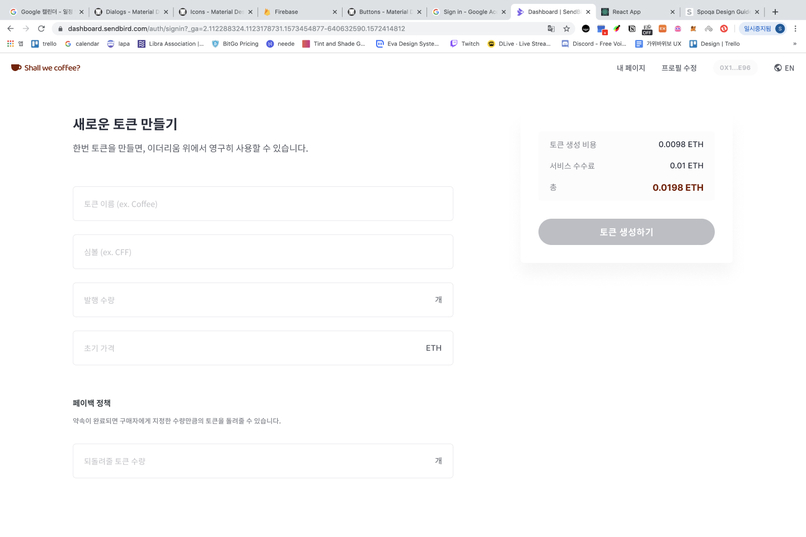Click the 토큰 생성하기 button
The image size is (806, 537).
[x=626, y=232]
